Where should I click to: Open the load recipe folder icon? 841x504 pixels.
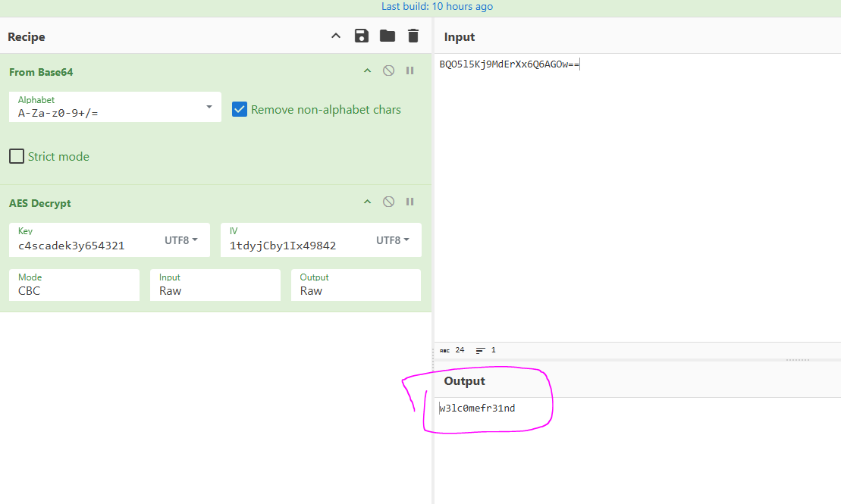(387, 36)
